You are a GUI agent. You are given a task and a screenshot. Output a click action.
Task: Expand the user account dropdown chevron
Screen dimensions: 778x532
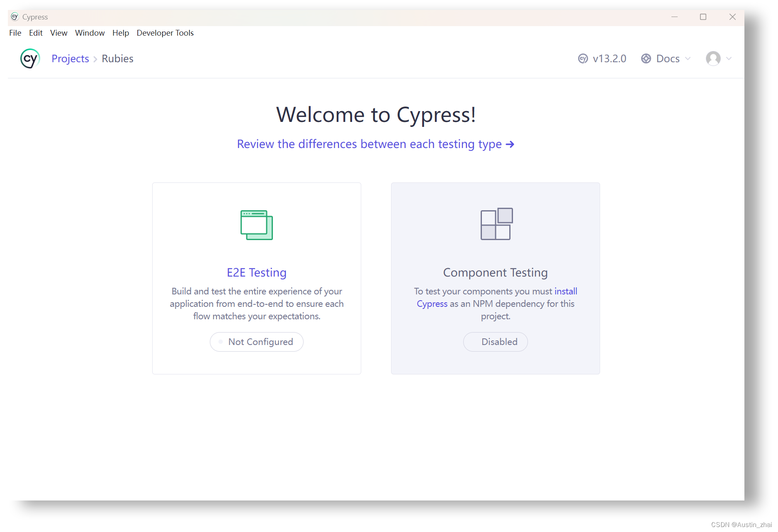pyautogui.click(x=729, y=58)
